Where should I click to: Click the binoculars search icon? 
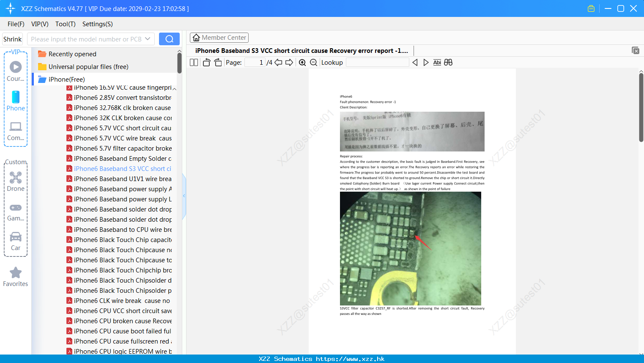coord(448,63)
